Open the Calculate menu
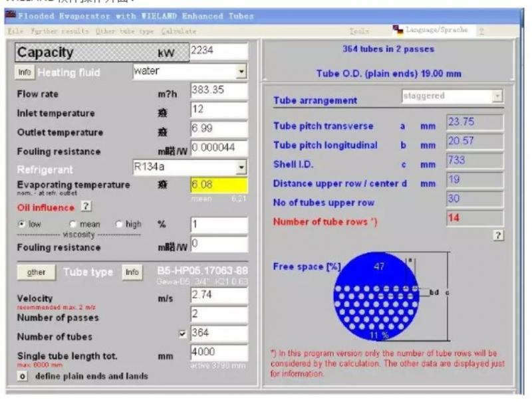 pyautogui.click(x=178, y=31)
